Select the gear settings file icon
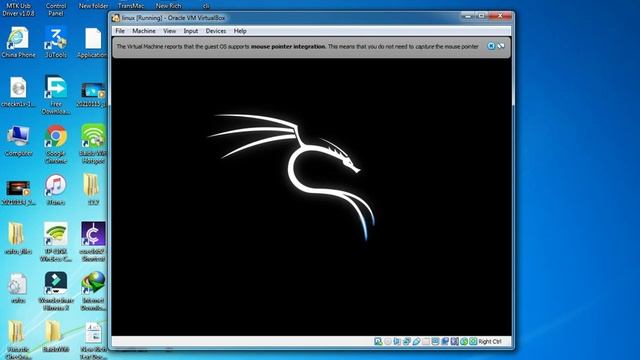640x360 pixels. click(18, 288)
